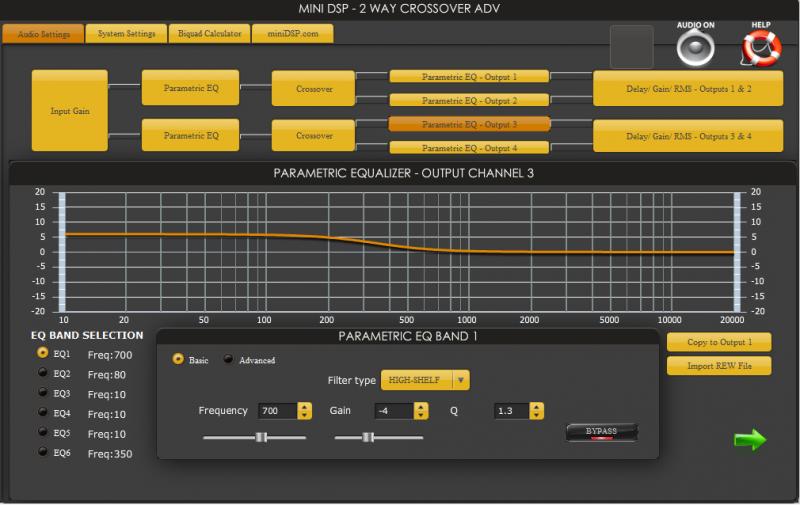The width and height of the screenshot is (800, 505).
Task: Open the upper Parametric EQ input block
Action: point(190,88)
